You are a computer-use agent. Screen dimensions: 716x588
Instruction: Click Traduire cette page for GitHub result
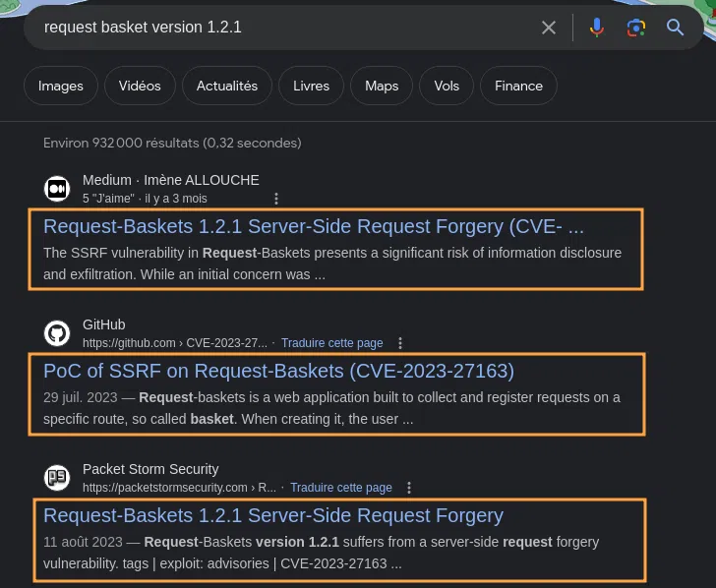(x=332, y=343)
